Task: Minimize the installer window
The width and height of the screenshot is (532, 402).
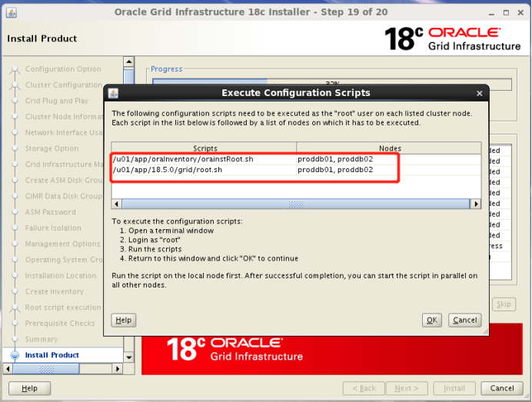Action: pos(491,13)
